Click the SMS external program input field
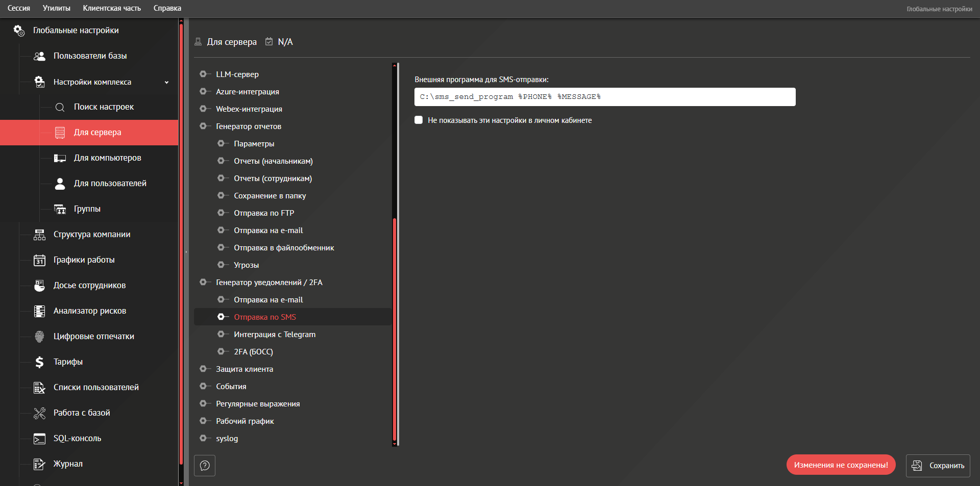This screenshot has width=980, height=486. tap(604, 97)
